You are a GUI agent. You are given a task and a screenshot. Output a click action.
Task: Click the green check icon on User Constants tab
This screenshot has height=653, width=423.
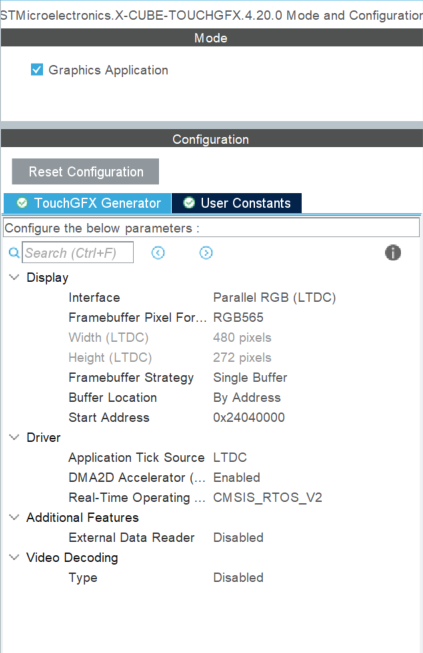(189, 203)
